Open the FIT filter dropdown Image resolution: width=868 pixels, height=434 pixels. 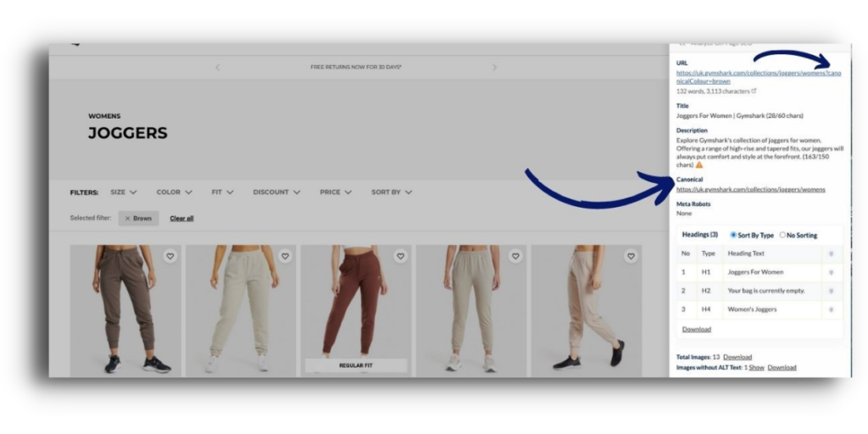(x=223, y=192)
